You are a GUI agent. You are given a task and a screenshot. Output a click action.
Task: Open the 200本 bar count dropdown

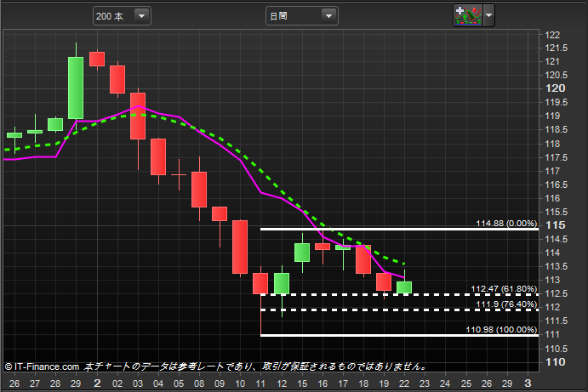[122, 16]
